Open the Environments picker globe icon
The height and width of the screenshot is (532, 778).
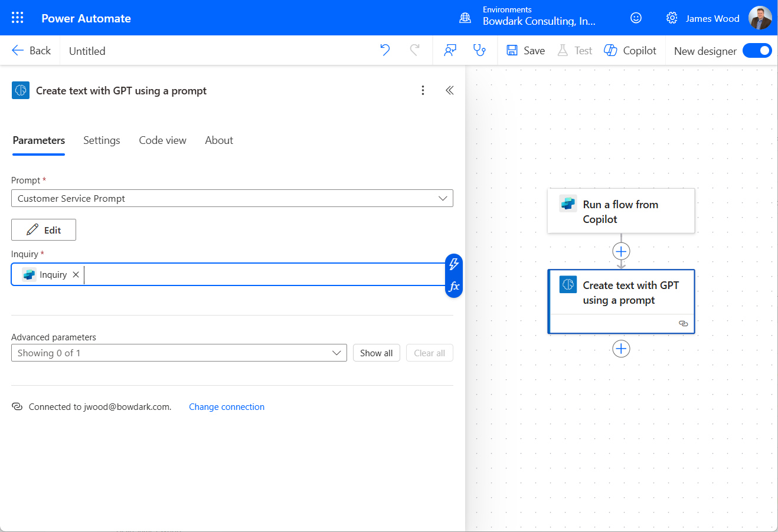(465, 18)
